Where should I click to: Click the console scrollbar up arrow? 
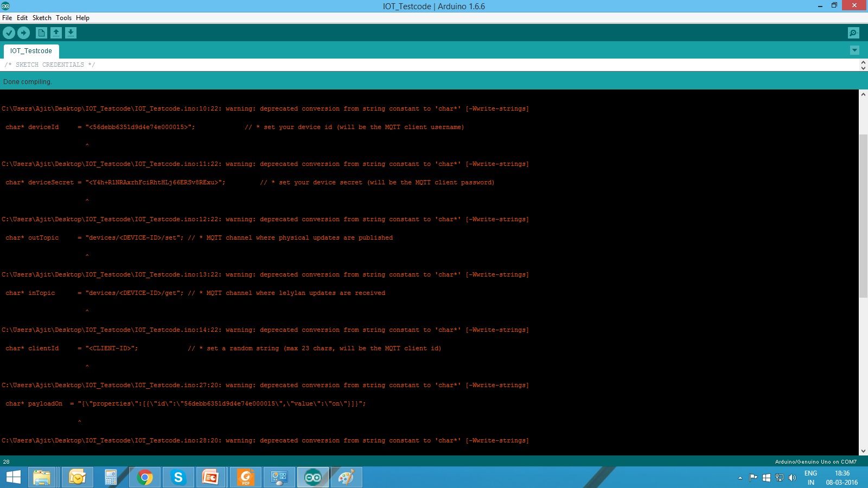click(x=863, y=94)
